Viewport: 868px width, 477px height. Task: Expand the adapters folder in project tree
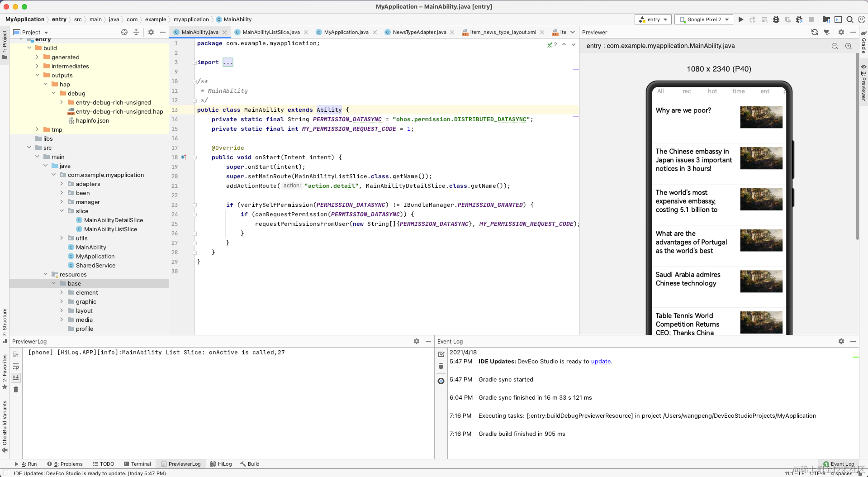pyautogui.click(x=62, y=184)
